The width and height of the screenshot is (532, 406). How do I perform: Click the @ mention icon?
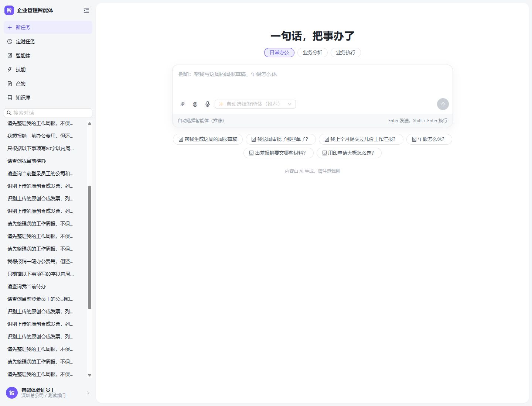point(195,104)
